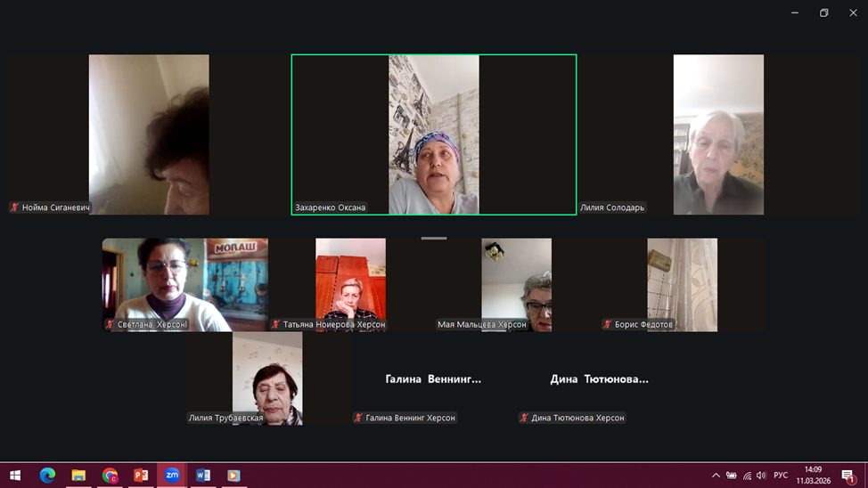Open the clock and date flyout
Image resolution: width=868 pixels, height=488 pixels.
813,476
